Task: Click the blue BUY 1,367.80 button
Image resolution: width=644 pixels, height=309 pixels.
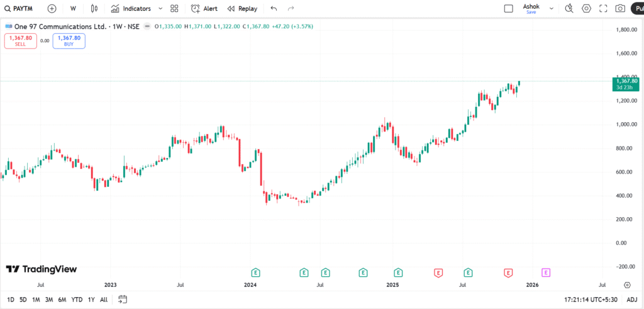Action: point(69,41)
